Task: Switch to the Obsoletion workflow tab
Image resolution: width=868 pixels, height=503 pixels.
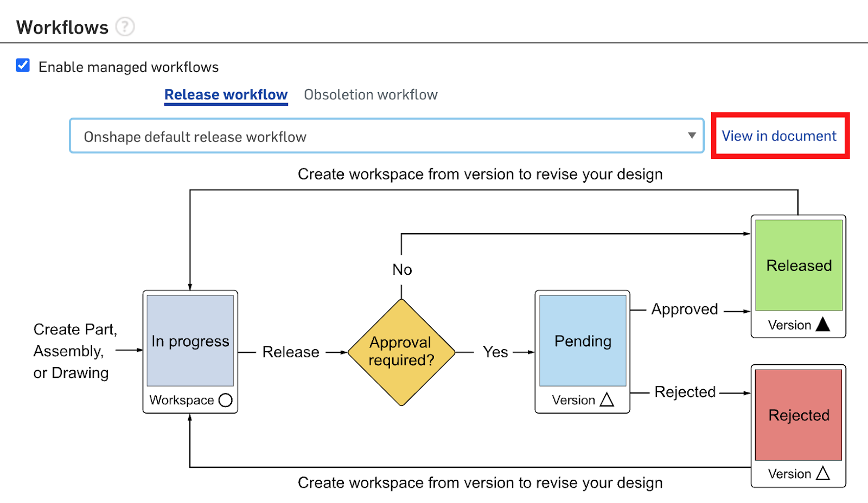Action: coord(371,95)
